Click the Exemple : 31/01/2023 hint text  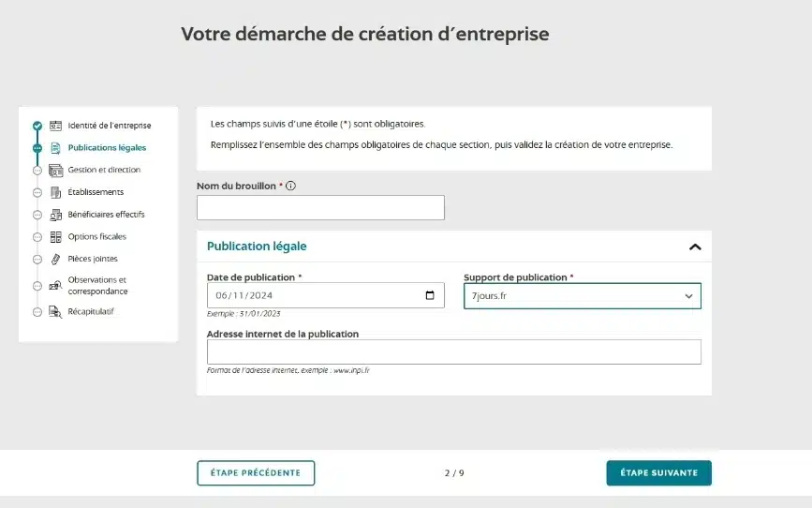(x=244, y=314)
